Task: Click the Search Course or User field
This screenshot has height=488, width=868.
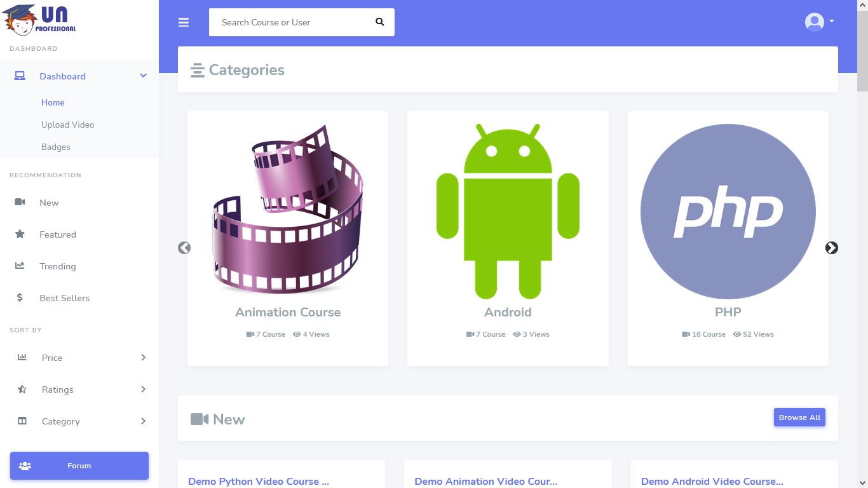Action: click(302, 22)
